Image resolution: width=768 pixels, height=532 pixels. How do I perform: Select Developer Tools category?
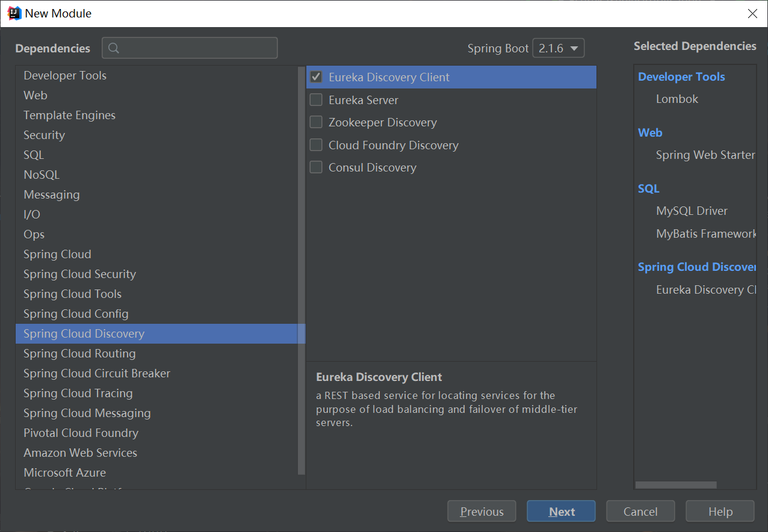coord(156,75)
